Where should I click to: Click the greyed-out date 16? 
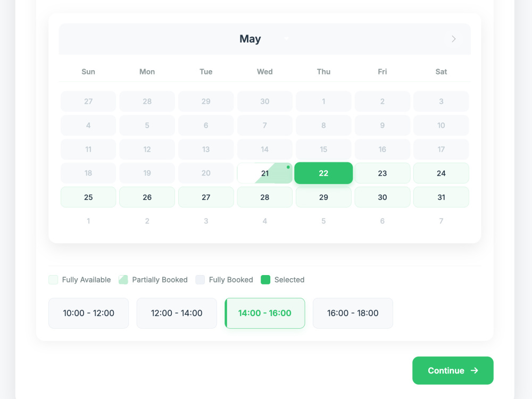383,149
